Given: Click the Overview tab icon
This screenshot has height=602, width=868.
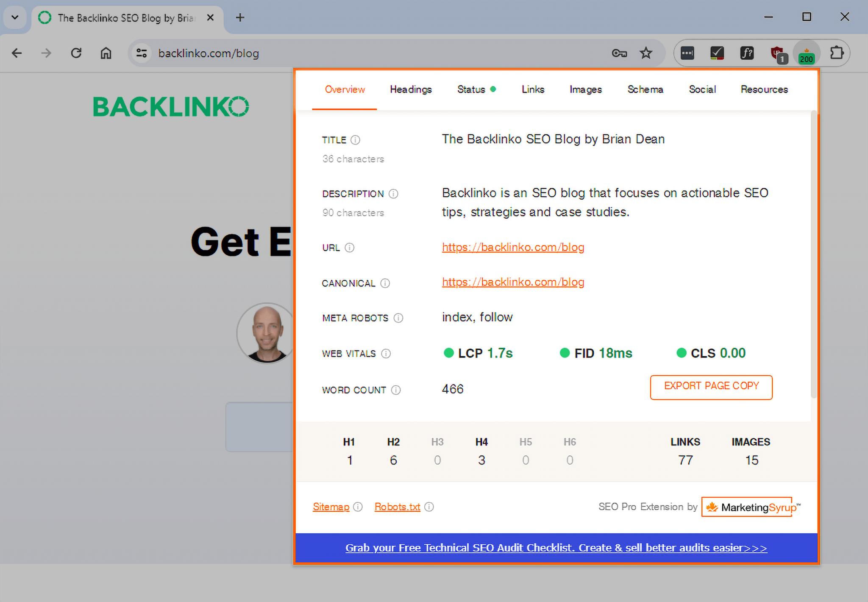Looking at the screenshot, I should tap(344, 89).
